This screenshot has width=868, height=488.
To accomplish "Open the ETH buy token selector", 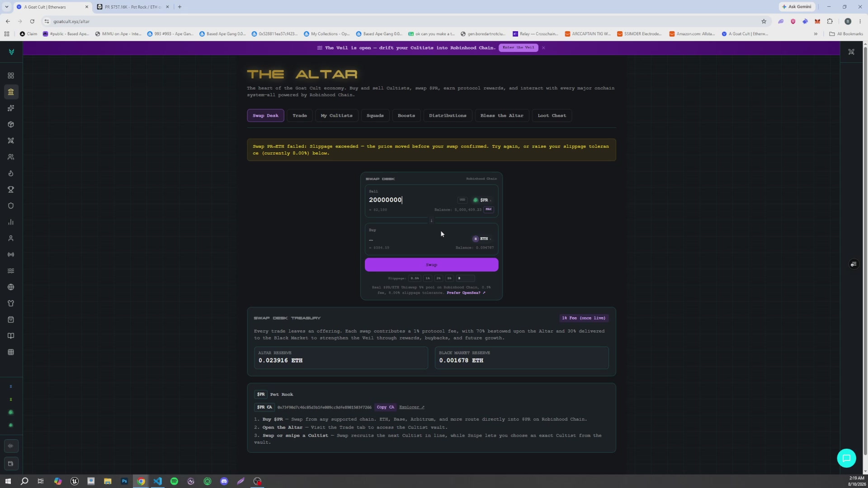I will 482,239.
